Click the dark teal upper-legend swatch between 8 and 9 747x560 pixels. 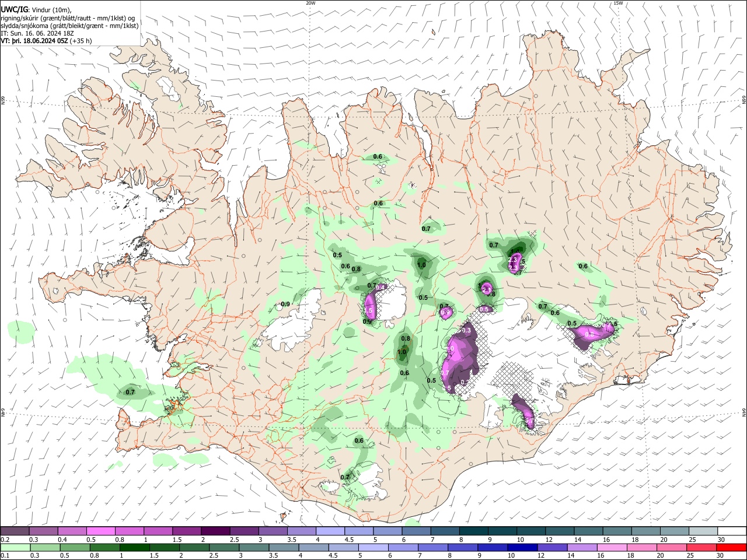click(x=474, y=531)
